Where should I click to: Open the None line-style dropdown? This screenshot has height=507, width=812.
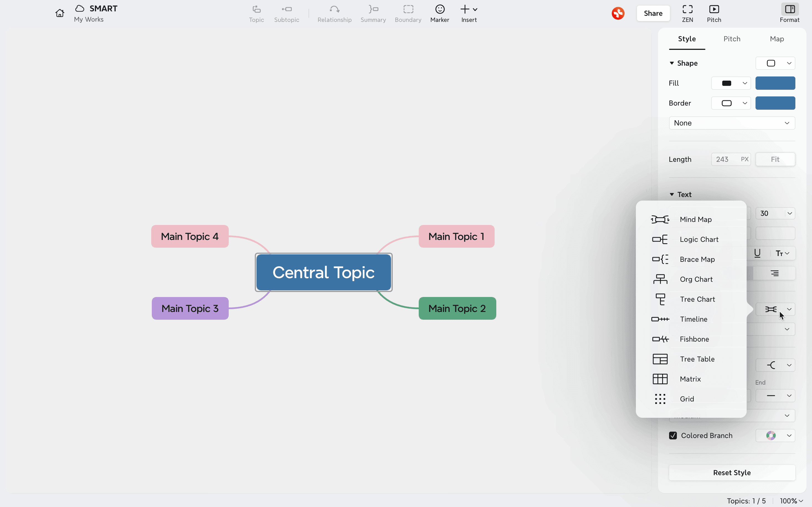coord(732,123)
